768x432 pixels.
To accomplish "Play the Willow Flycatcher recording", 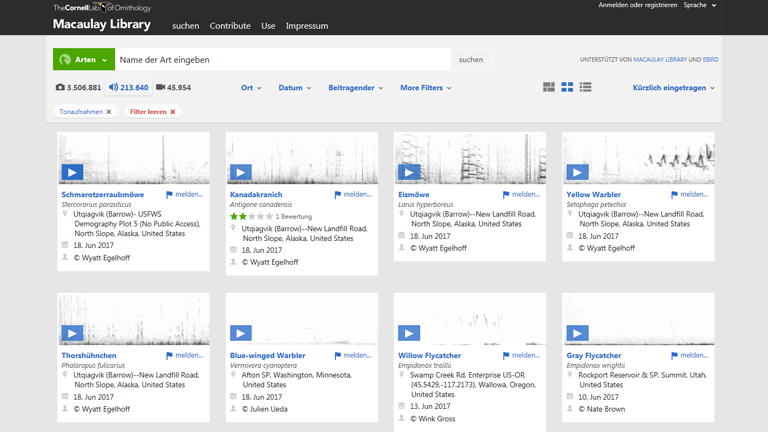I will [409, 334].
